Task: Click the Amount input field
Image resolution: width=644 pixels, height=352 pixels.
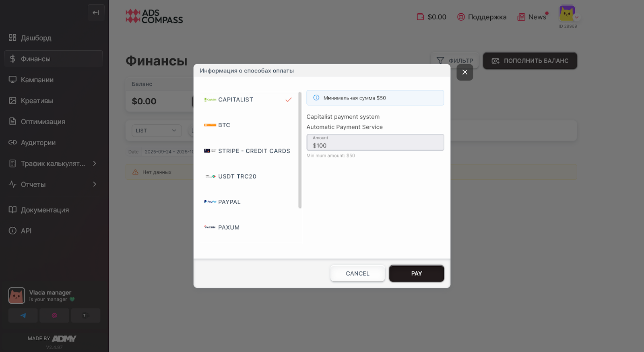Action: point(375,142)
